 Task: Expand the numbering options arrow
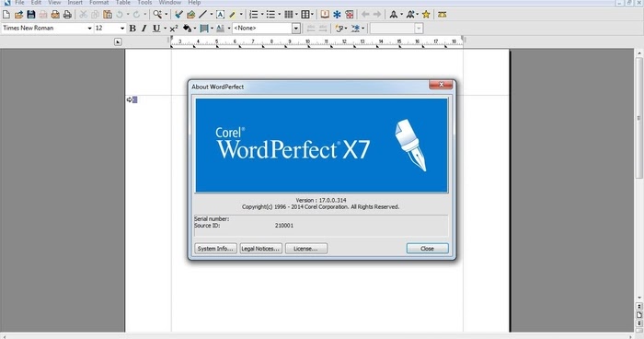click(262, 15)
